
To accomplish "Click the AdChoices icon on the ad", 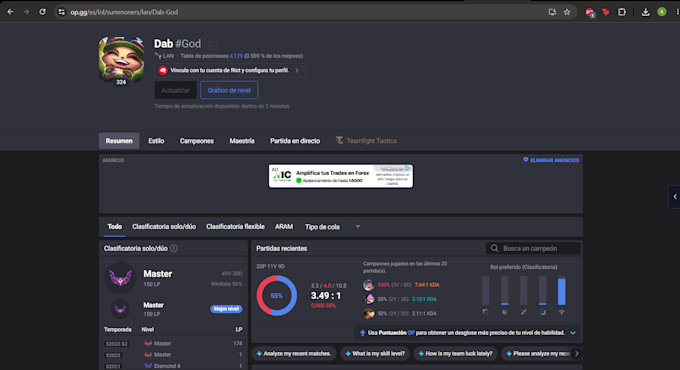I will [x=408, y=168].
